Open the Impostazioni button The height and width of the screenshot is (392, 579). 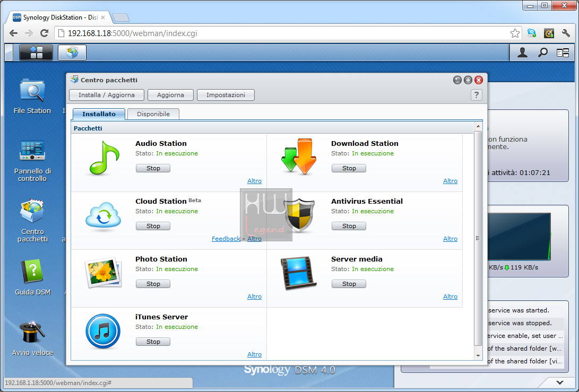click(x=226, y=95)
